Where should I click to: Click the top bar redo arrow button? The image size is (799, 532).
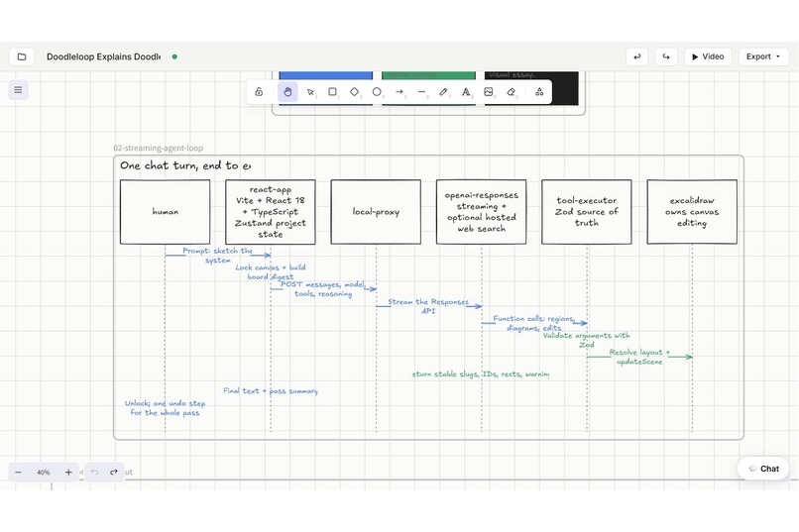[666, 56]
